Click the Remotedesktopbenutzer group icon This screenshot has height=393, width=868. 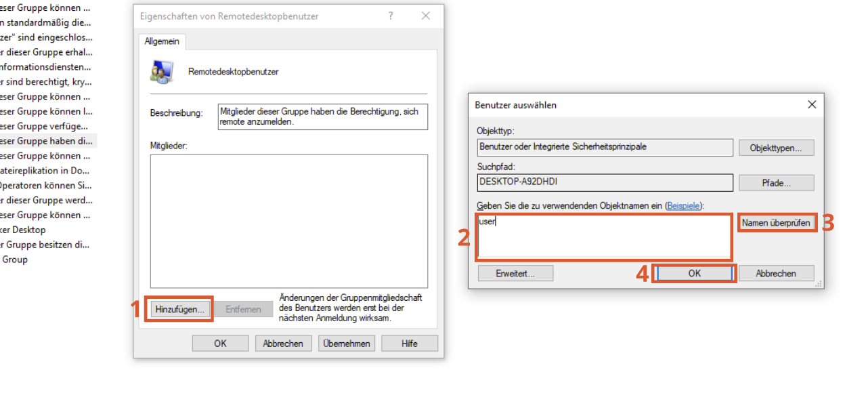coord(161,71)
